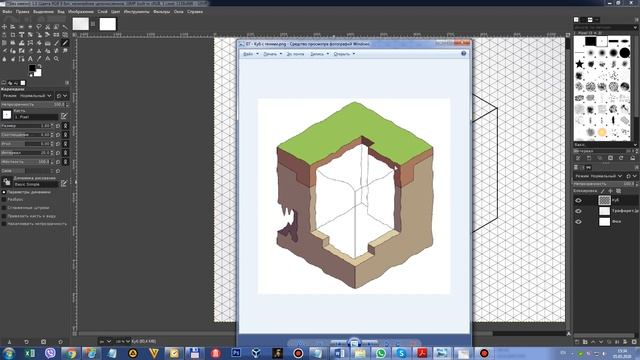Open Режим Нормальный dropdown in tool options
The height and width of the screenshot is (360, 640).
[27, 96]
